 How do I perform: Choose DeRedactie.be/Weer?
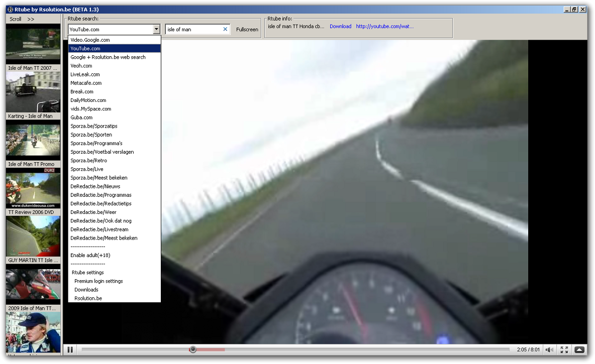114,212
